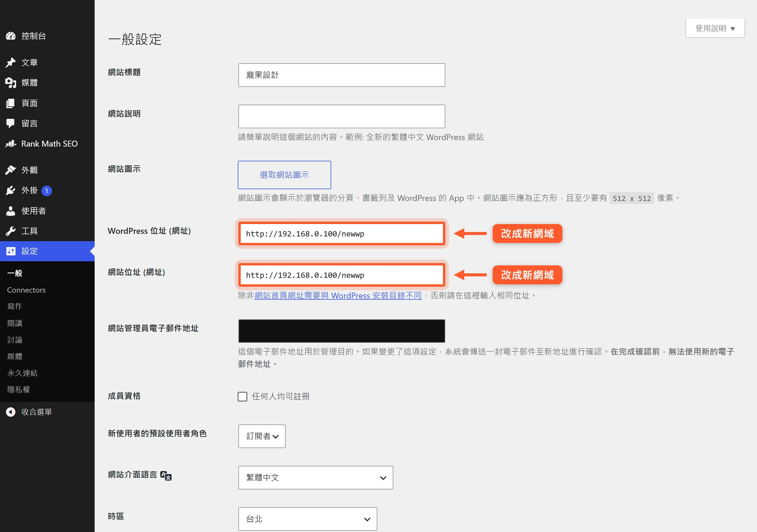Open the 永久連結 settings submenu
This screenshot has width=757, height=532.
click(x=22, y=373)
